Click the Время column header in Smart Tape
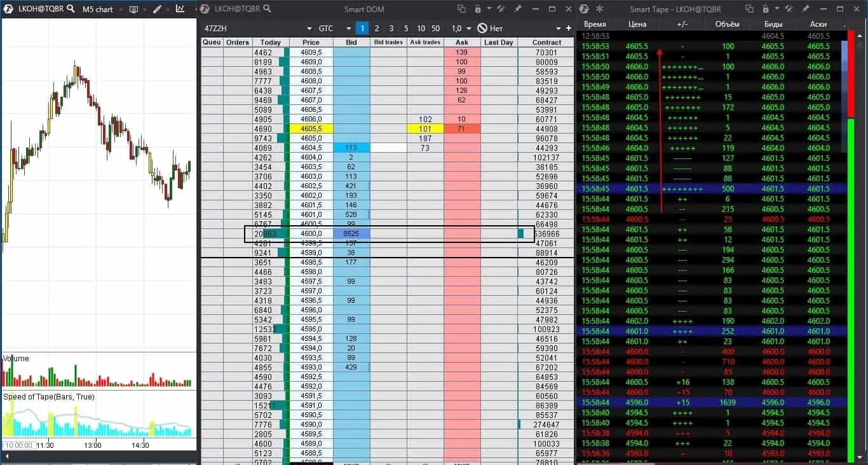This screenshot has height=465, width=868. (595, 24)
